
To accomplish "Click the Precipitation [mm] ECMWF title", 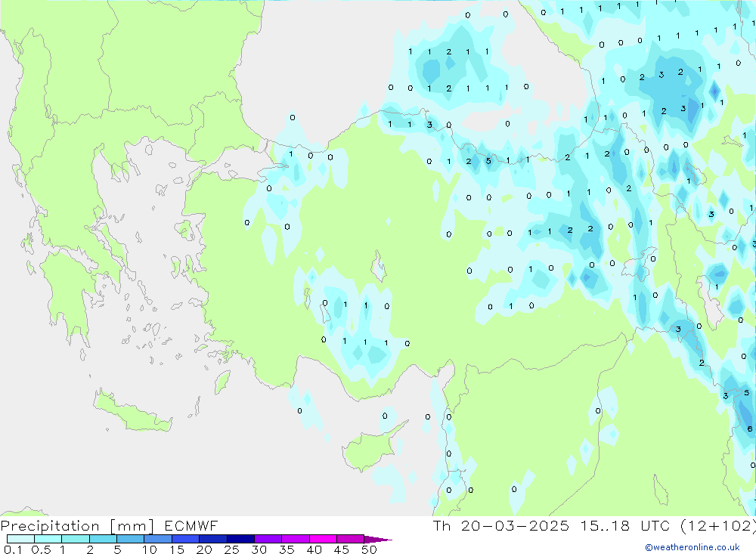I will 110,525.
